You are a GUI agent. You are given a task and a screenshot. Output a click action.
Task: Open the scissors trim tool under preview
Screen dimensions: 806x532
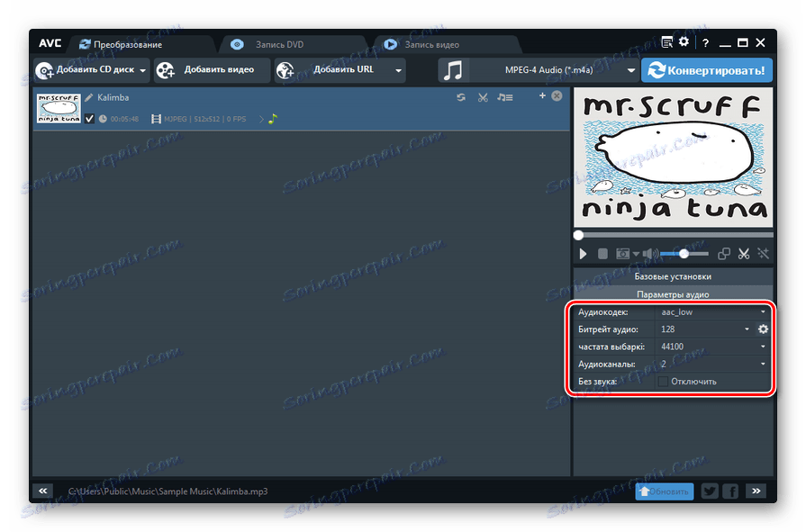[x=744, y=254]
